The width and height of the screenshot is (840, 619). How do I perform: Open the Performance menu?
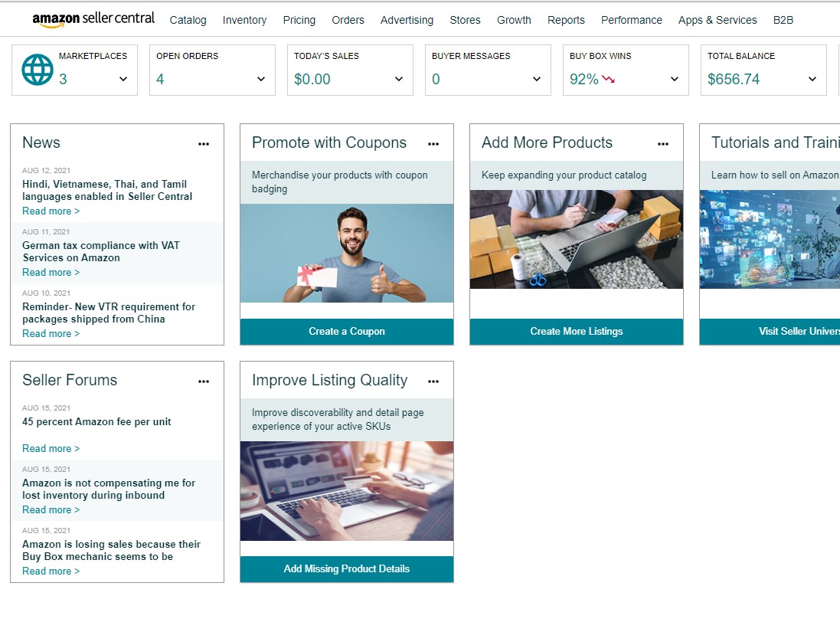631,20
